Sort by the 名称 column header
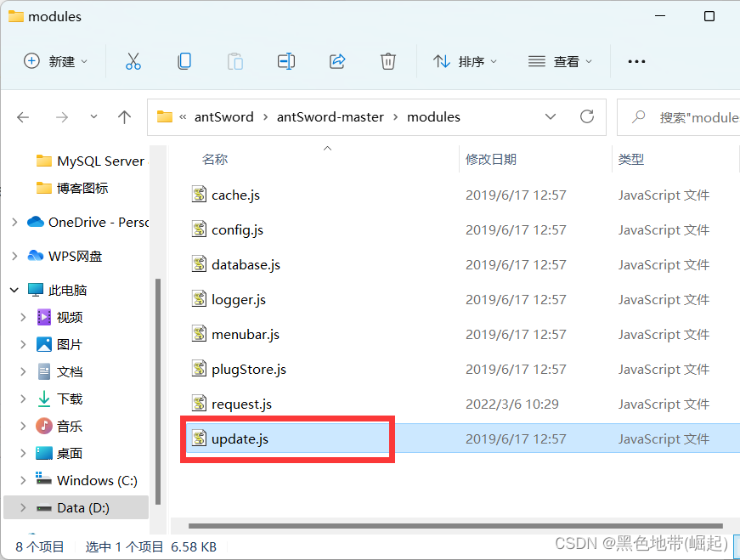Screen dimensions: 740x560 [x=215, y=160]
